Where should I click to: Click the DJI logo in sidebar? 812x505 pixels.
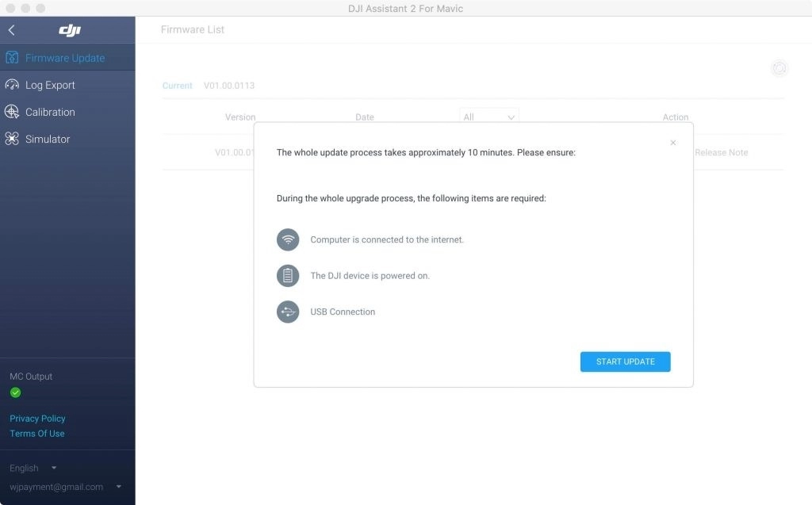point(70,30)
